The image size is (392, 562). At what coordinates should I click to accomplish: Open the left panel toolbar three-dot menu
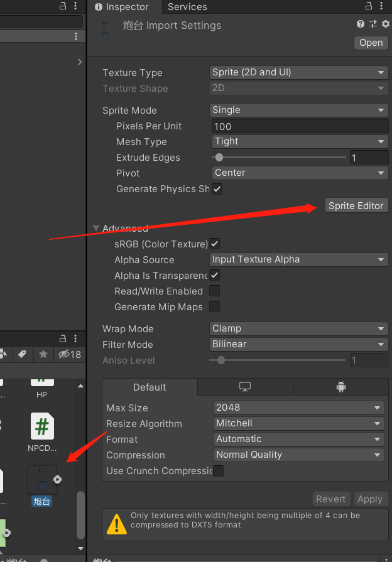coord(75,36)
